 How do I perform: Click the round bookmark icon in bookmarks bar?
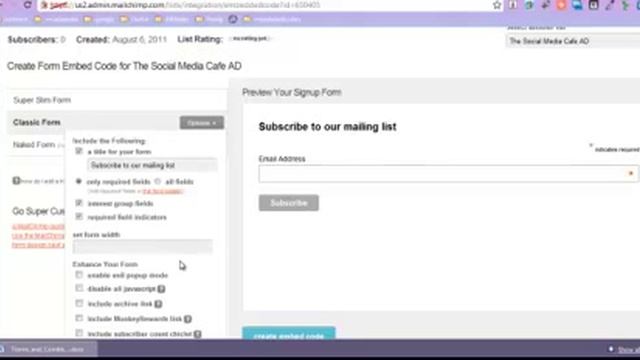233,19
